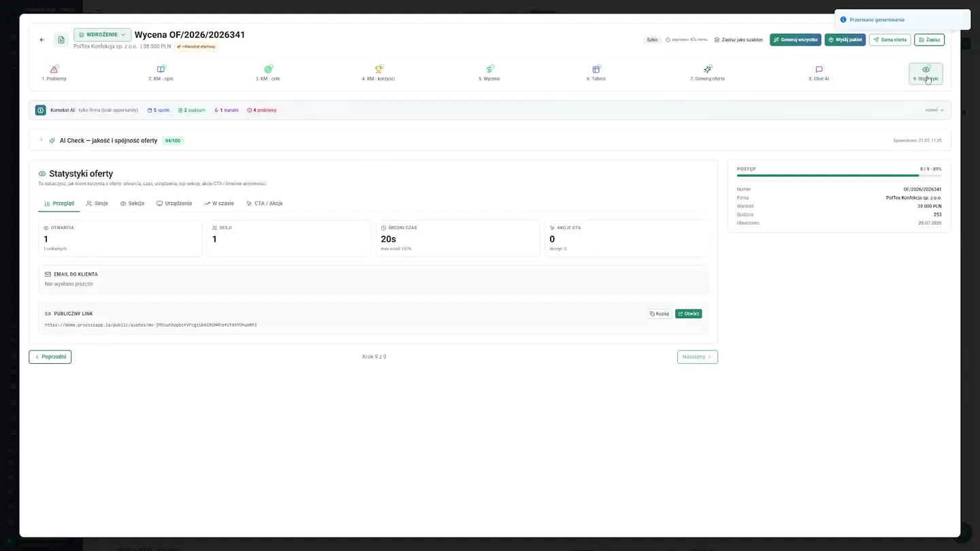Click the Kontekst AI info icon
Screen dimensions: 980x551
tap(41, 110)
